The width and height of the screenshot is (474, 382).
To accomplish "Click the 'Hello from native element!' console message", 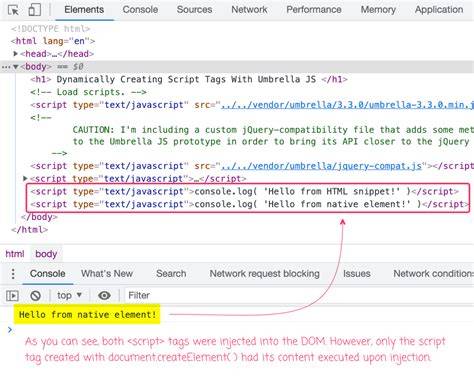I will 87,314.
